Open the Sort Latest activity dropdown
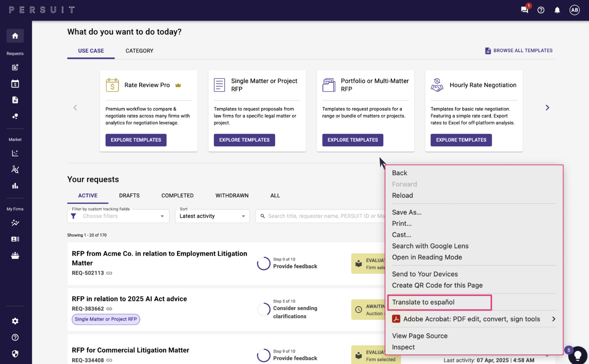Screen dimensions: 589x364 [x=212, y=216]
